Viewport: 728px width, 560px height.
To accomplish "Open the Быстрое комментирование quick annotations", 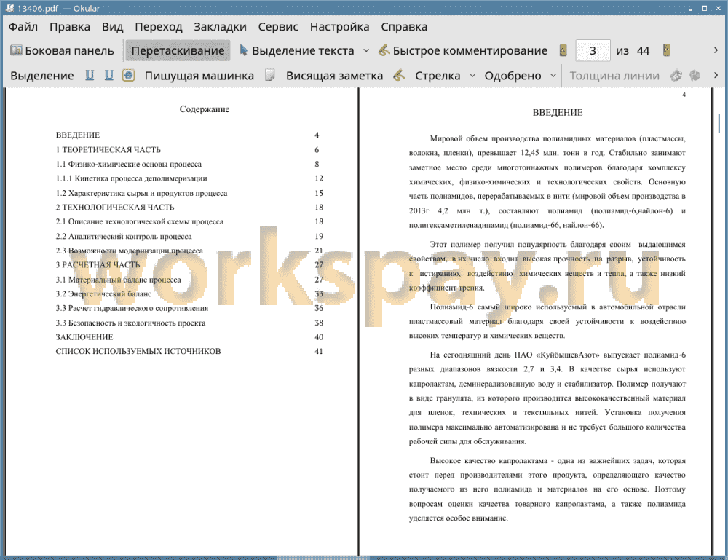I will tap(463, 51).
